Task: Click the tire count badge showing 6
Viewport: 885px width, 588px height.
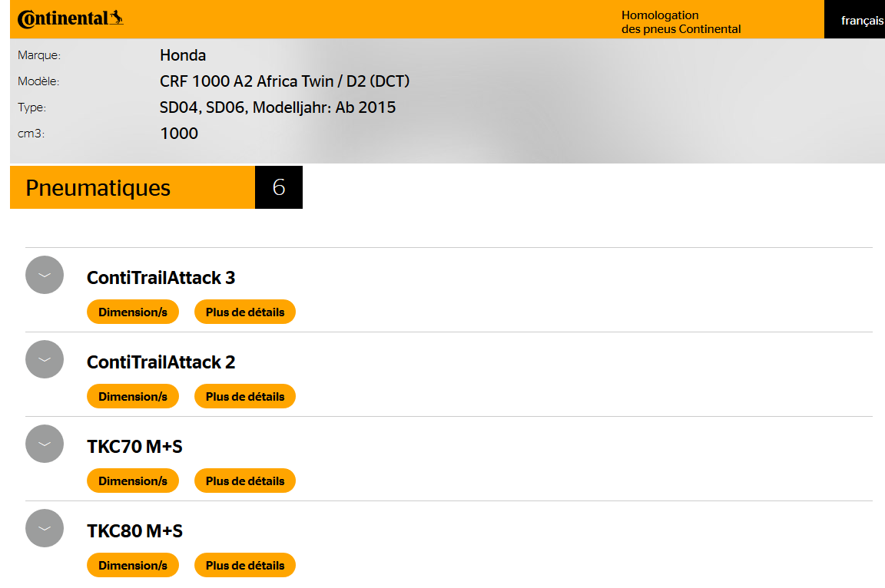Action: (x=279, y=187)
